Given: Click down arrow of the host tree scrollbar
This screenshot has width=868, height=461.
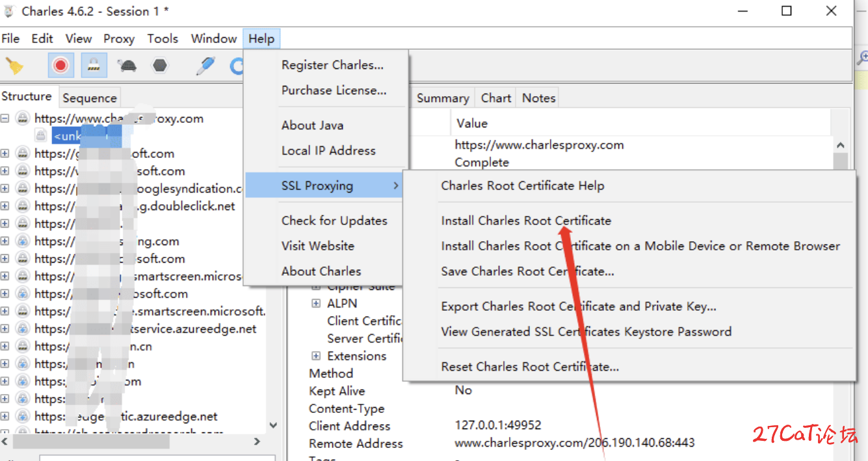Looking at the screenshot, I should coord(273,426).
